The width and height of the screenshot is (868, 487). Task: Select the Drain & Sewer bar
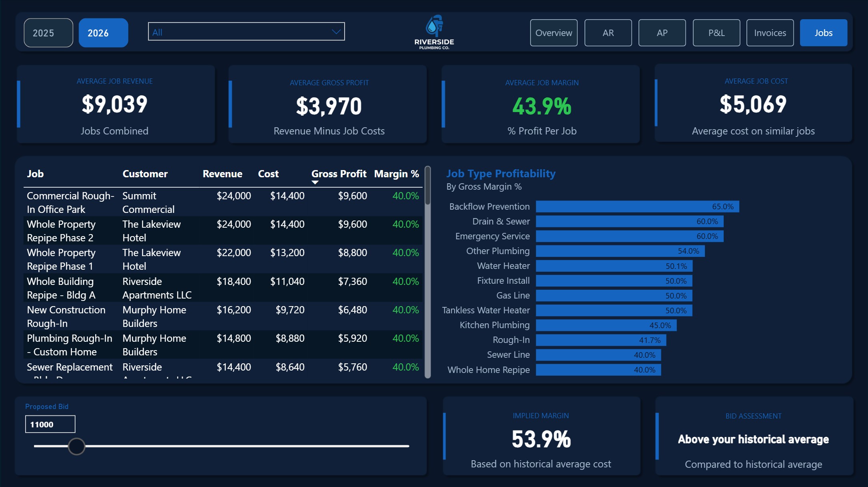pos(630,221)
